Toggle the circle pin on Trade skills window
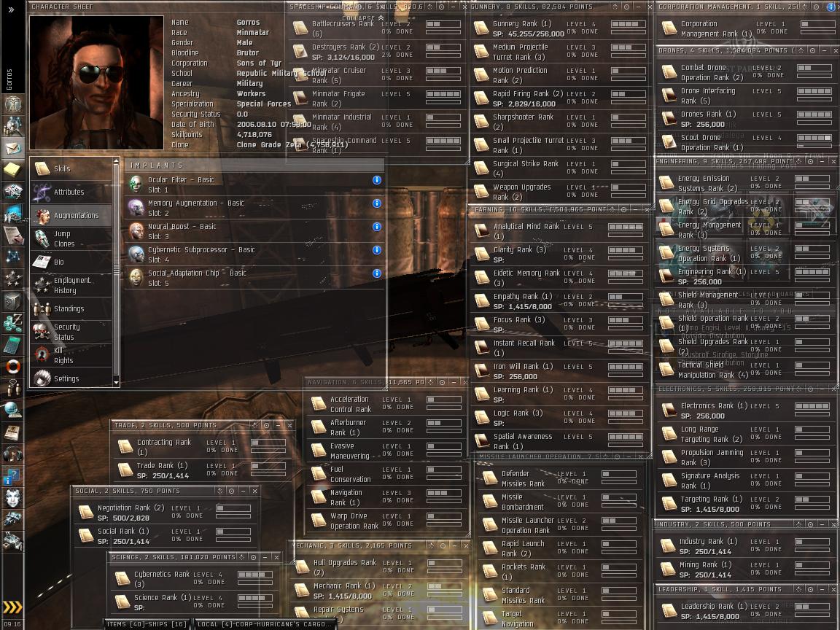Screen dimensions: 840x630 [267, 425]
